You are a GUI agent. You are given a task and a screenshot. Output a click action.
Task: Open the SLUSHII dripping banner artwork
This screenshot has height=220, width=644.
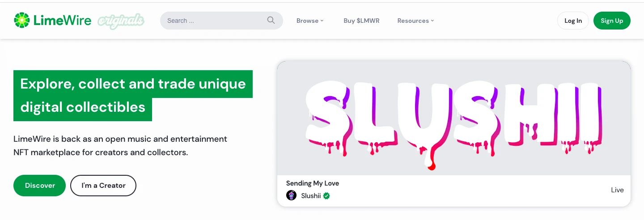453,118
